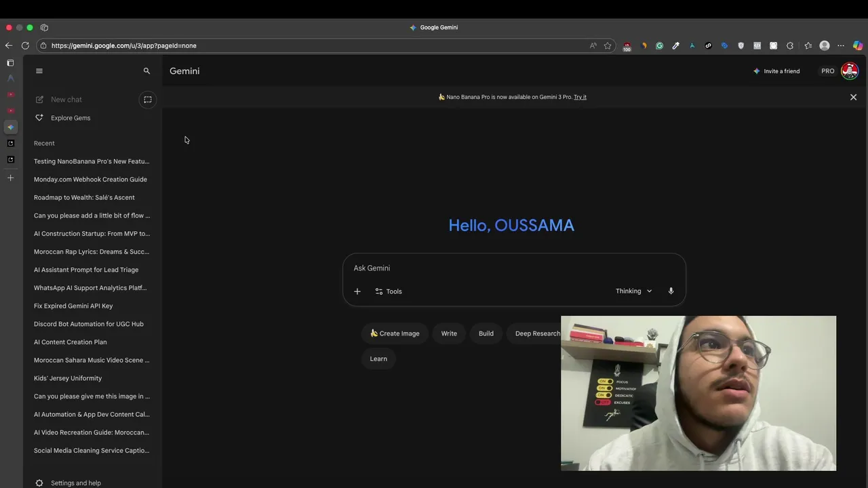Open chat Monday.com Webhook Creation Guide
The image size is (868, 488).
click(x=92, y=180)
